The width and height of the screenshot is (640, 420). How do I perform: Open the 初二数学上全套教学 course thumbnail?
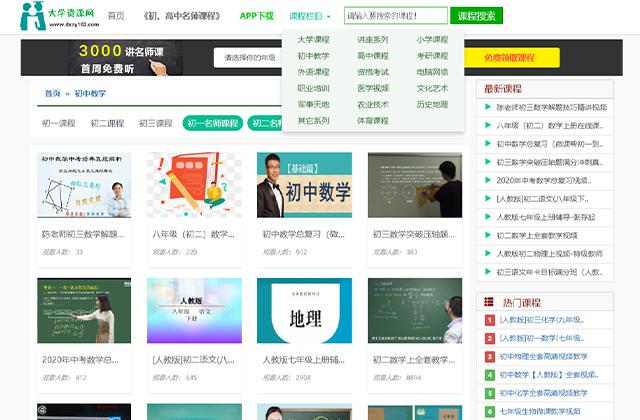[415, 311]
